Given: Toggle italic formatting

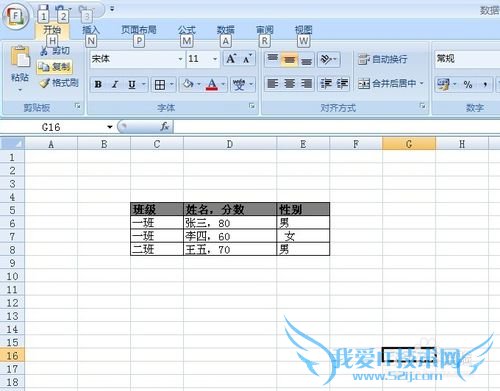Looking at the screenshot, I should tap(115, 84).
